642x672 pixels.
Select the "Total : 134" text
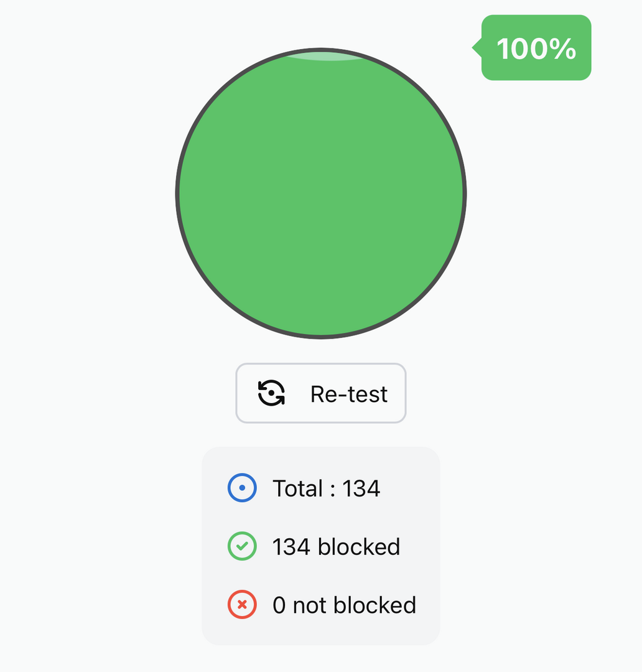[326, 488]
